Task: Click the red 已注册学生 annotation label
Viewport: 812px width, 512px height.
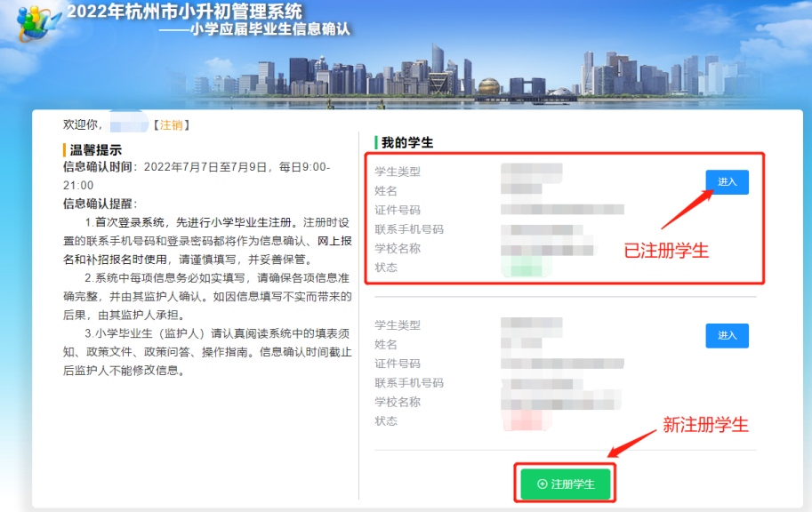Action: [666, 251]
